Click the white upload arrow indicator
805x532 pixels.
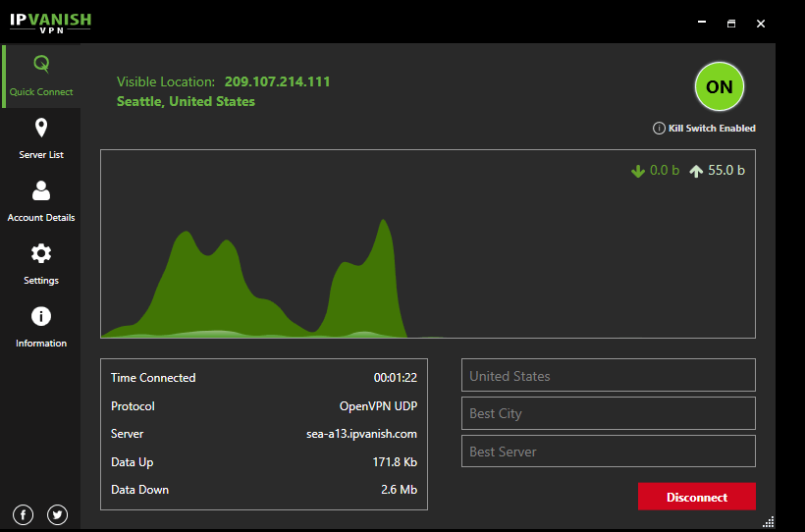[696, 171]
